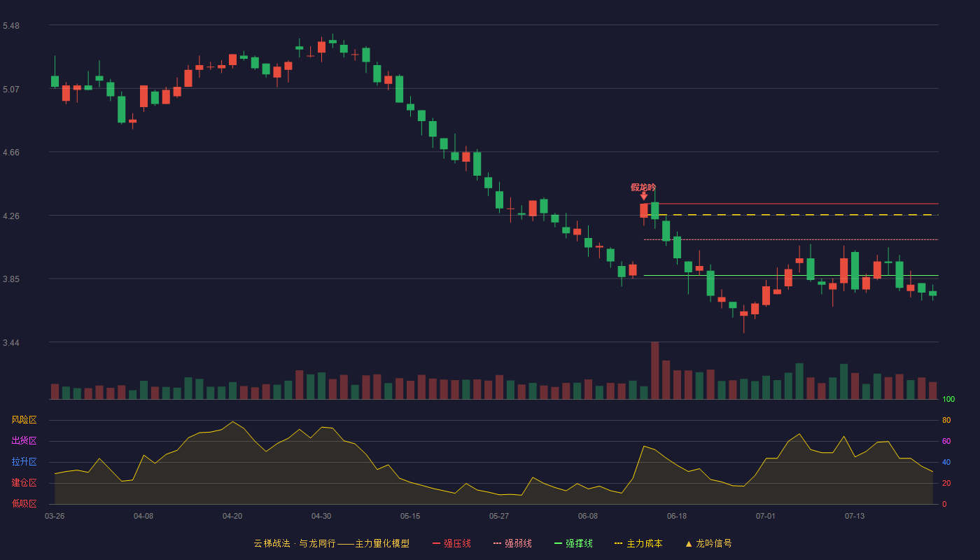
Task: Click the 云梯战法 title text in legend
Action: pyautogui.click(x=272, y=543)
